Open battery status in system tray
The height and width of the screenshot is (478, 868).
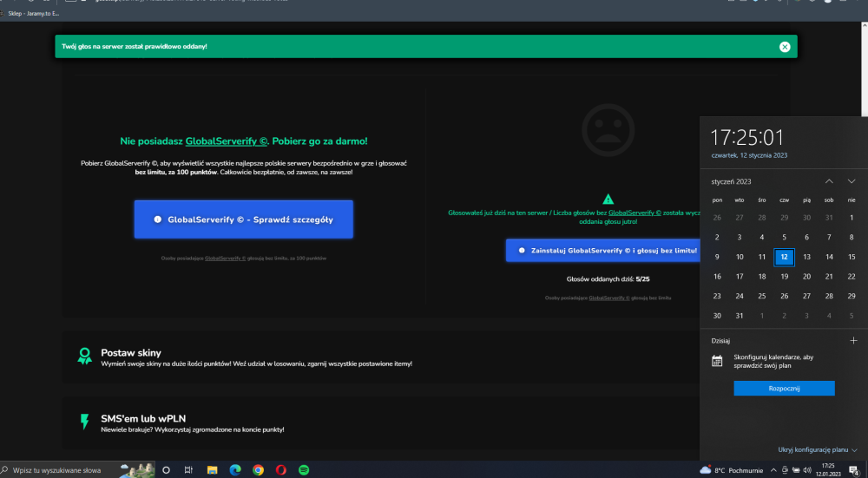[796, 470]
